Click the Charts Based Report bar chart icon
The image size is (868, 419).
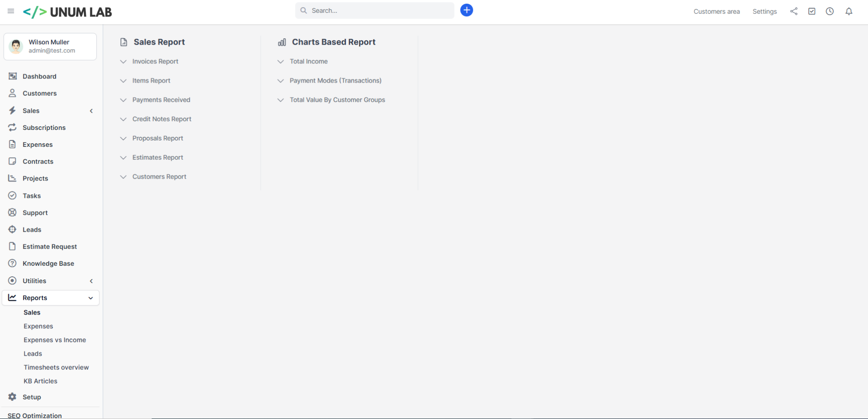click(x=282, y=42)
